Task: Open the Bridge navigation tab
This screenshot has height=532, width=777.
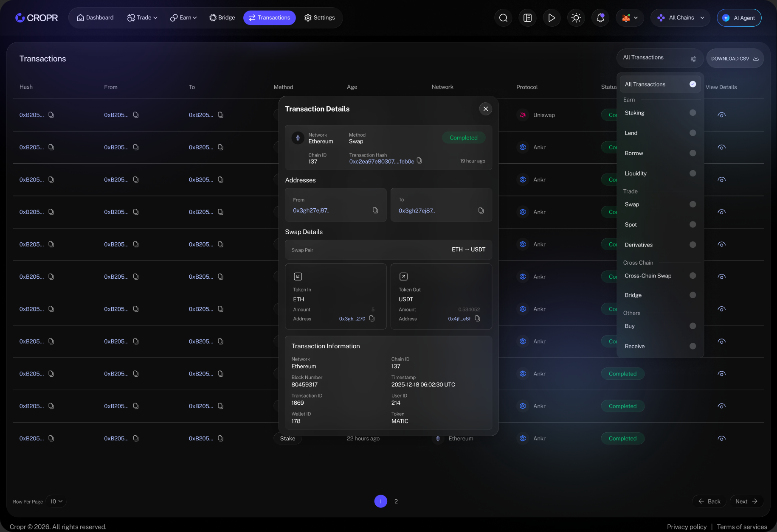Action: (x=222, y=18)
